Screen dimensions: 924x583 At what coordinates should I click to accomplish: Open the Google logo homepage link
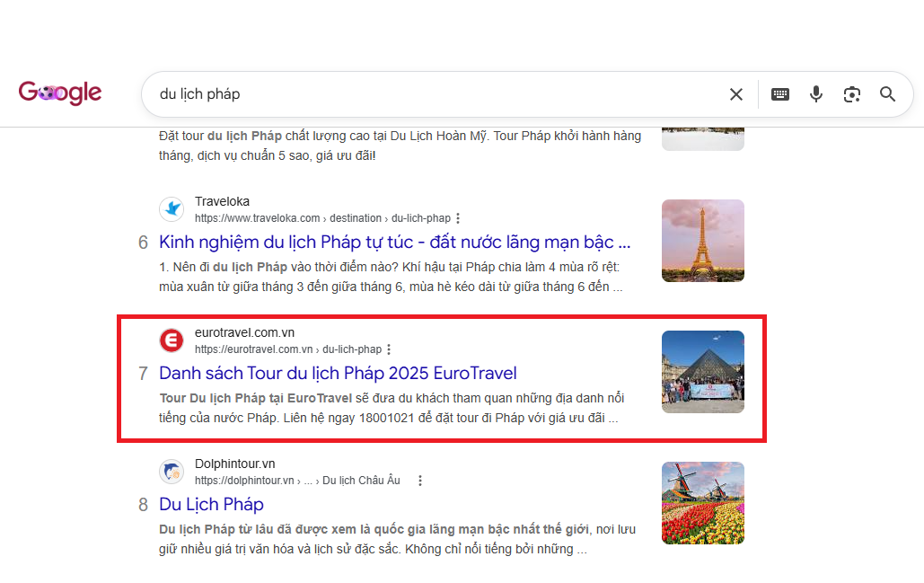(60, 93)
